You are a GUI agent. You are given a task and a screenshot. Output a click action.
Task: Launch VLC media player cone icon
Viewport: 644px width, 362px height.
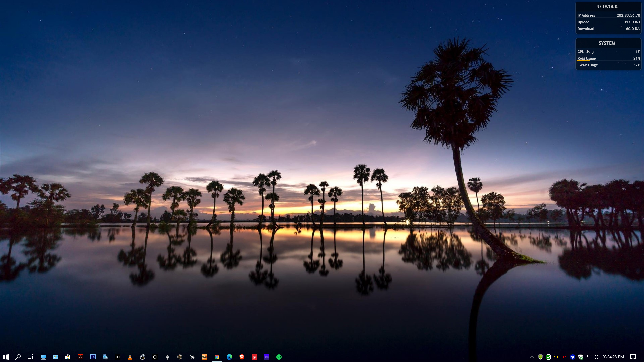click(x=130, y=357)
